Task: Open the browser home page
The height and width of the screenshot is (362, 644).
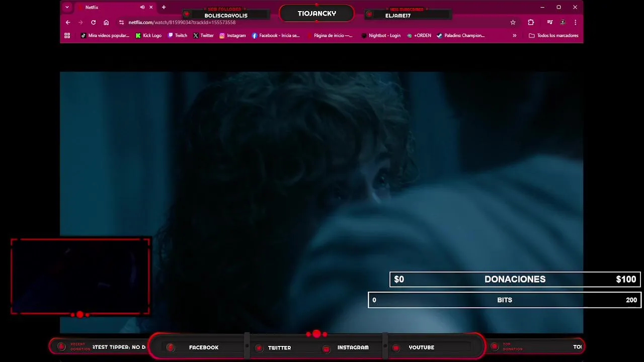Action: (106, 23)
